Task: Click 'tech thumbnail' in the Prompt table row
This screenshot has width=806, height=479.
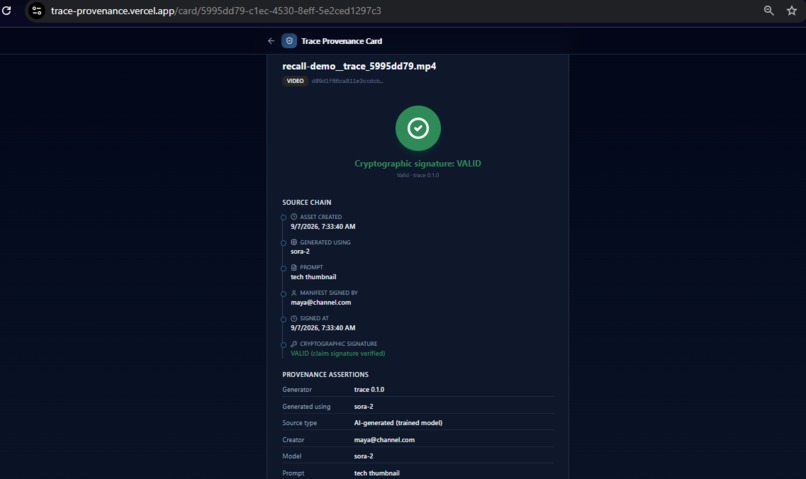Action: pyautogui.click(x=377, y=473)
